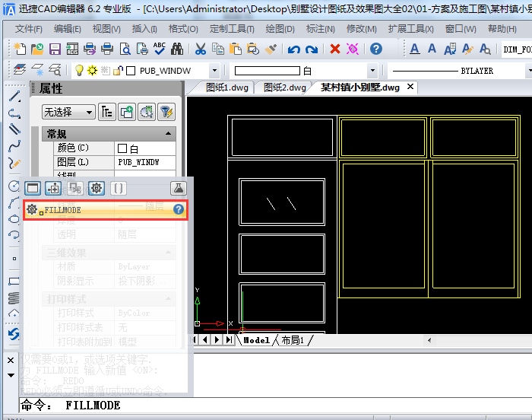Toggle layer on/off light bulb
The height and width of the screenshot is (420, 532).
[x=79, y=70]
